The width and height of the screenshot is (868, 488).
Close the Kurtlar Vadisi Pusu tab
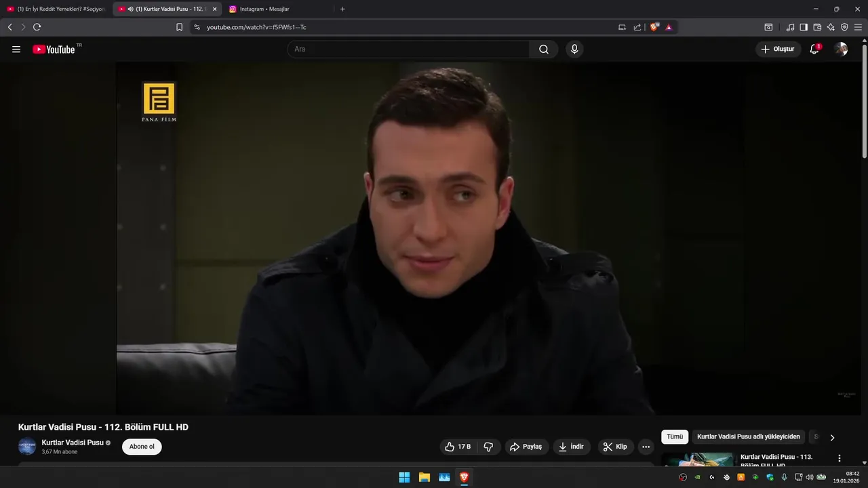(214, 9)
